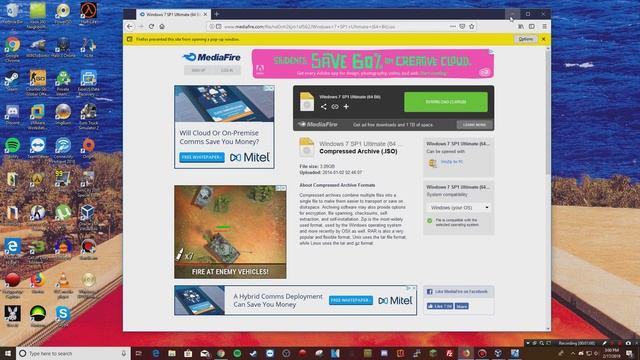
Task: Click the tank game Fire at Enemy Vehicles ad
Action: pyautogui.click(x=230, y=232)
